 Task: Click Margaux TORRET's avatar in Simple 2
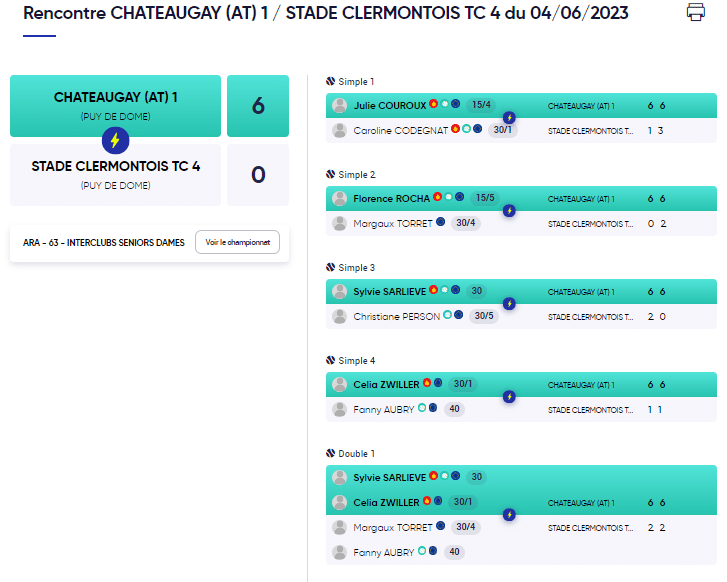[339, 224]
